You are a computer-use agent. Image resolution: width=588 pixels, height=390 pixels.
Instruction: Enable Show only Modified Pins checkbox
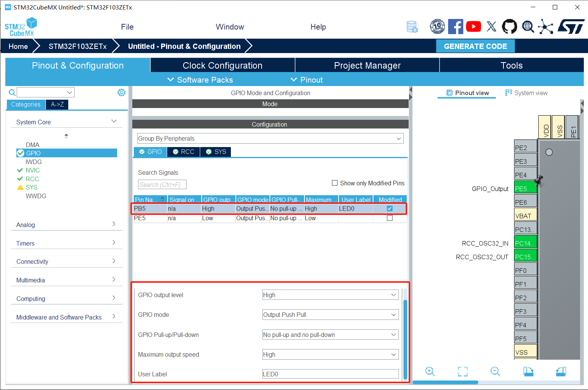tap(335, 183)
